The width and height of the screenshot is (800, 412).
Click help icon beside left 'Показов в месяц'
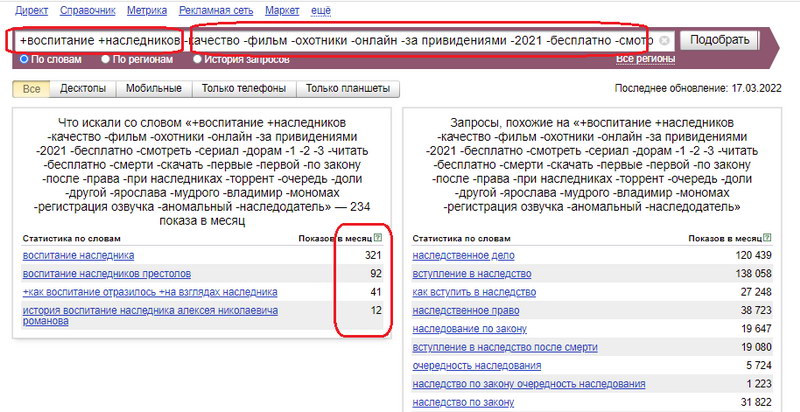click(x=377, y=238)
